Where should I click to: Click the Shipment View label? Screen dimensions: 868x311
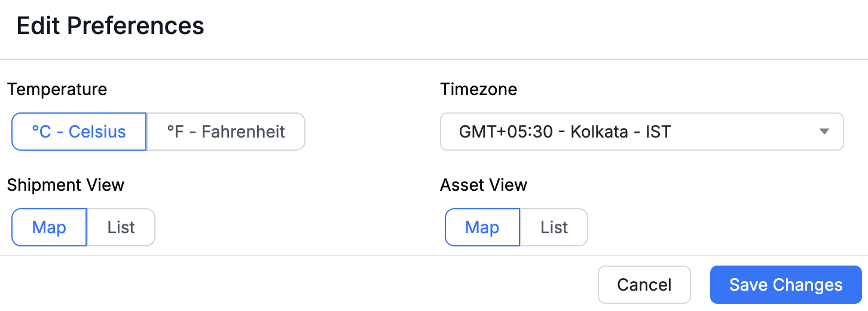66,185
